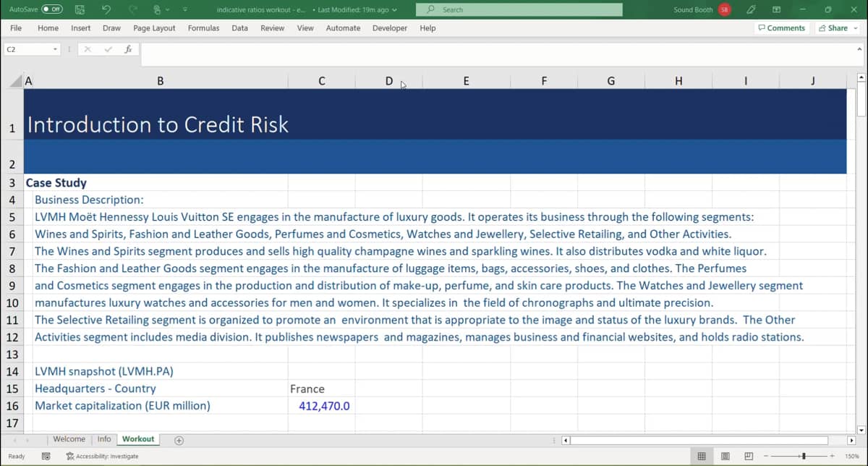Click the Save icon in title bar

[80, 9]
